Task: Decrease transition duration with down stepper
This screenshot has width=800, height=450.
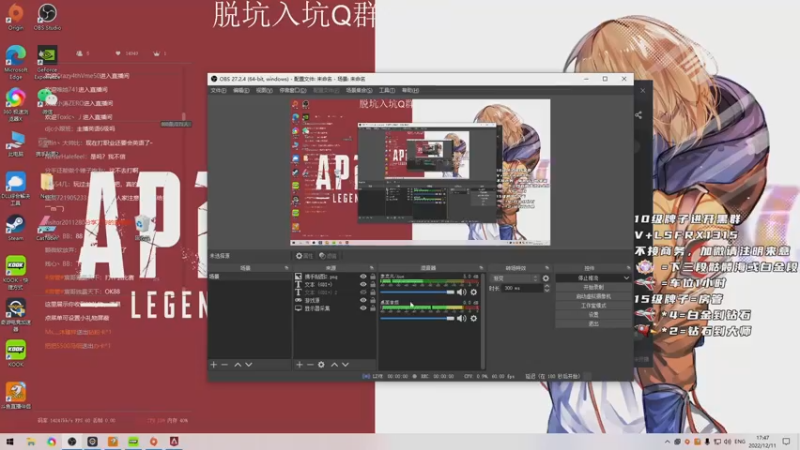Action: [x=546, y=291]
